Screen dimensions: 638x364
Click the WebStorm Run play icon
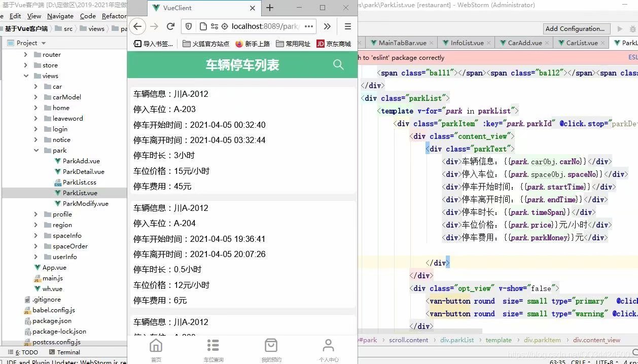click(620, 29)
